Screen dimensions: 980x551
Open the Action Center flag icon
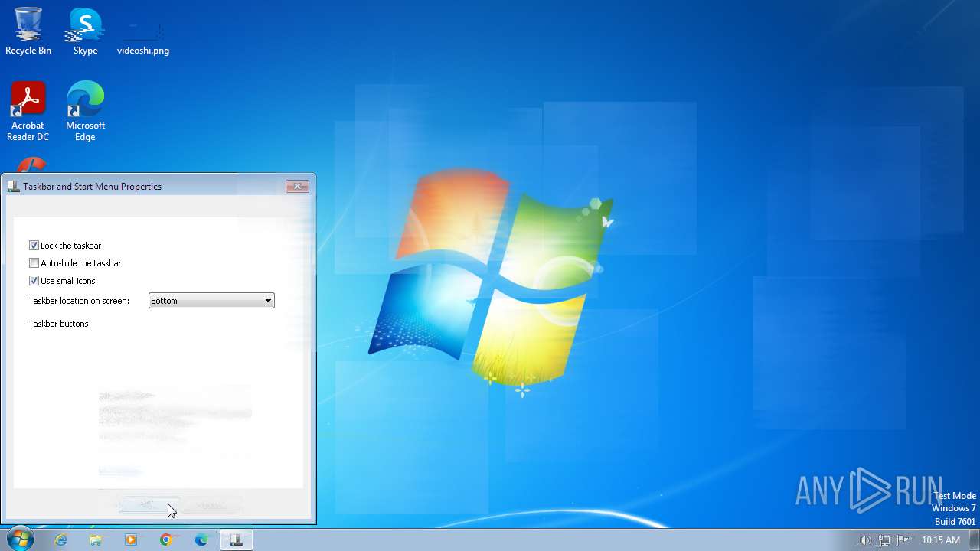(x=903, y=540)
